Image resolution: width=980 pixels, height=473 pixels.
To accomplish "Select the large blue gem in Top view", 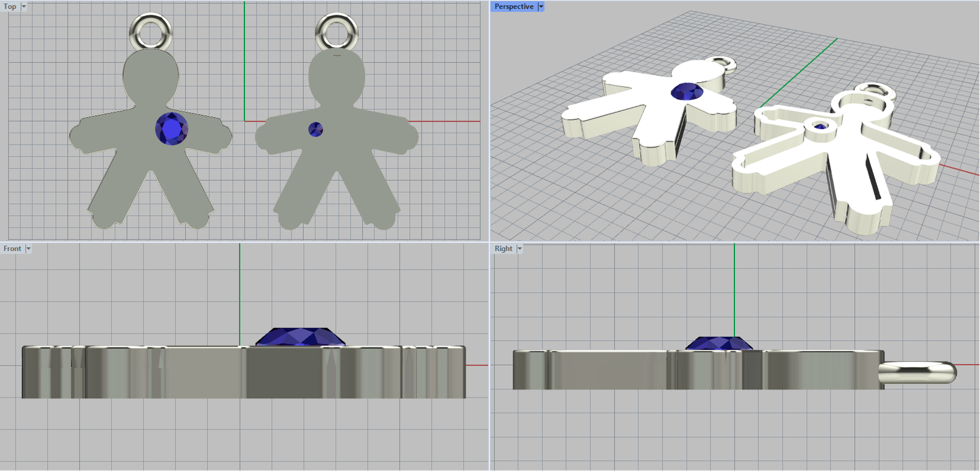I will pyautogui.click(x=171, y=129).
